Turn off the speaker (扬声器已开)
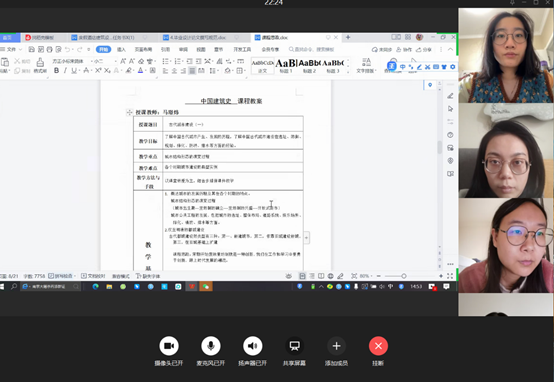Image resolution: width=554 pixels, height=382 pixels. pyautogui.click(x=253, y=346)
